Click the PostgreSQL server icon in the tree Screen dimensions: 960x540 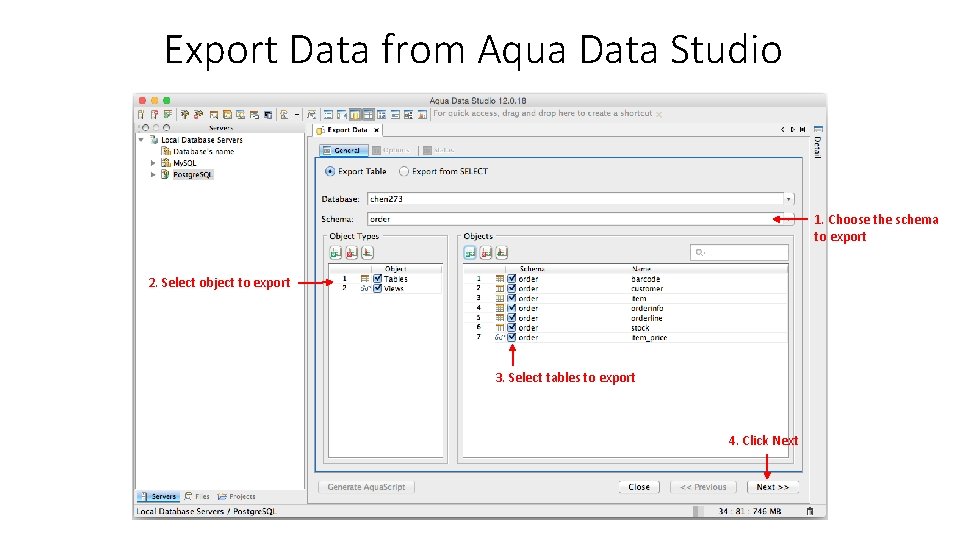tap(165, 174)
